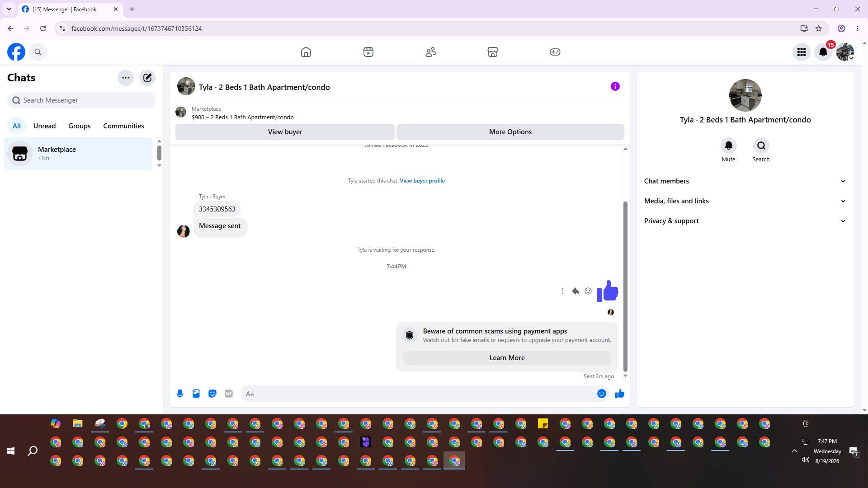Click the conversation scrollbar thumb
Screen dimensions: 868x488
point(626,286)
